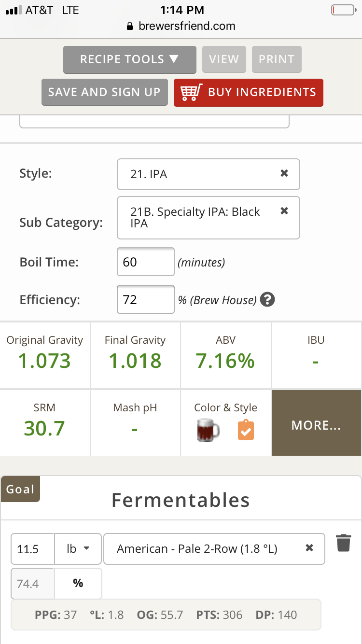Clear the Black IPA sub category
This screenshot has width=362, height=644.
284,211
